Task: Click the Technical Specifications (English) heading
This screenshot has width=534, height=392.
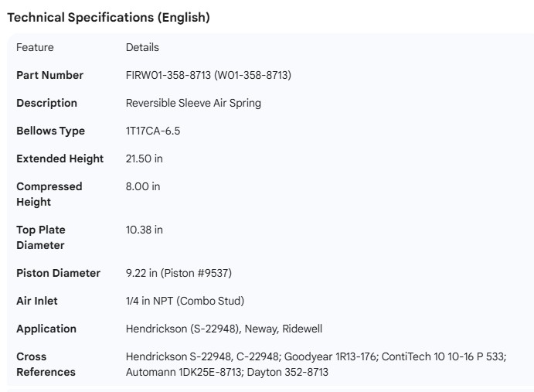Action: [108, 17]
